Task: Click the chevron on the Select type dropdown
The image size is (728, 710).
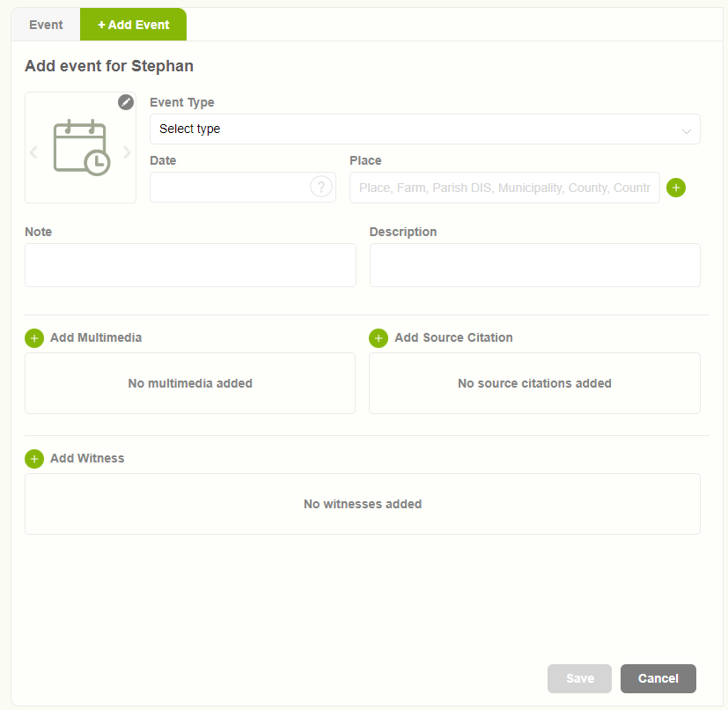Action: (x=687, y=129)
